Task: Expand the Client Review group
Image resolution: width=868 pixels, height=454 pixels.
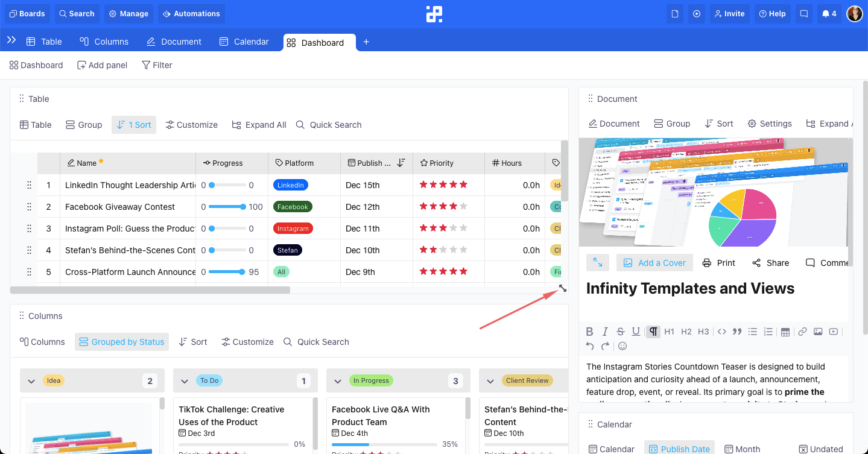Action: [x=490, y=380]
